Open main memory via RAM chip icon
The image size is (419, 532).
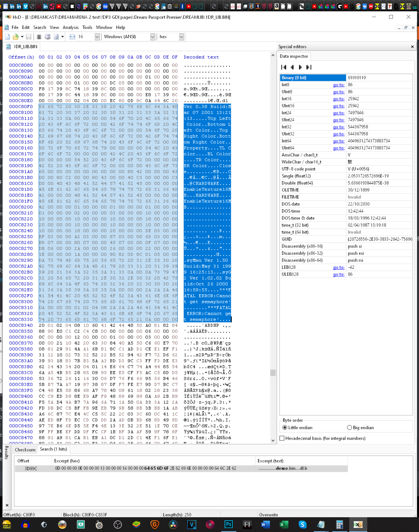click(x=39, y=37)
